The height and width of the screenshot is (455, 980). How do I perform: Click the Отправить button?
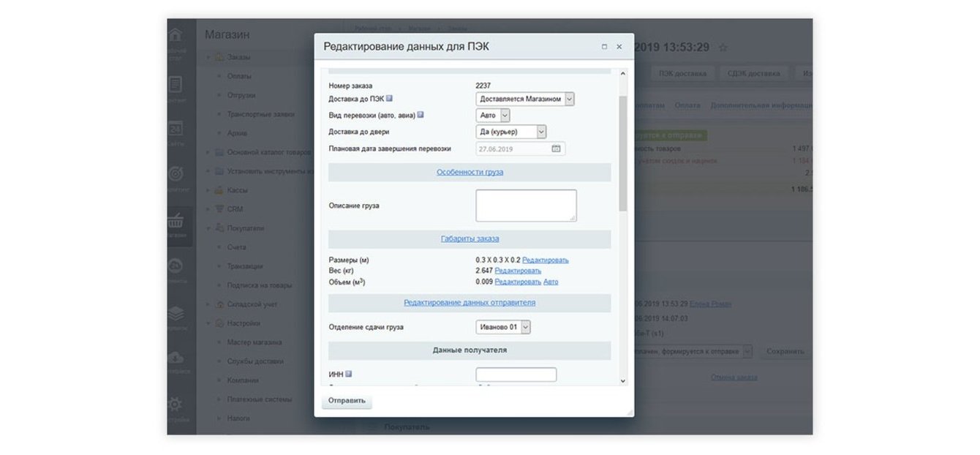(x=347, y=401)
